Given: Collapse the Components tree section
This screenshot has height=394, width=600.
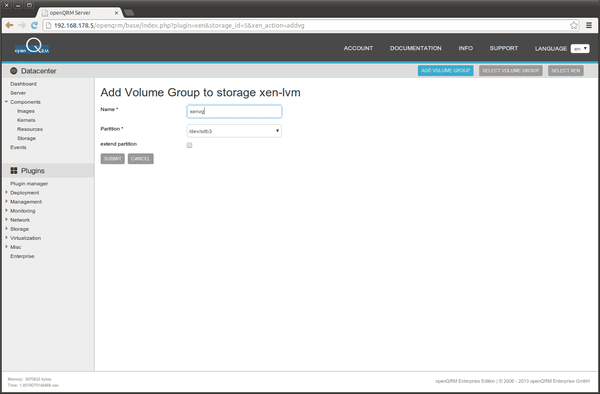Looking at the screenshot, I should (x=6, y=102).
